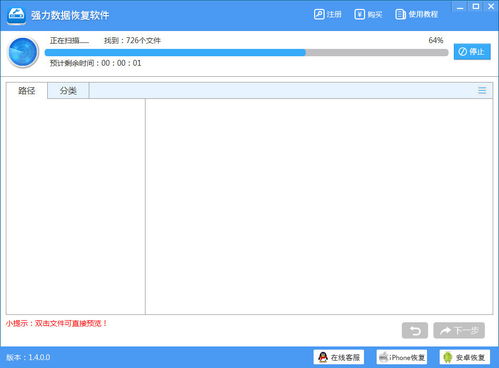Click inside the right file list pane
This screenshot has width=499, height=368.
point(319,206)
